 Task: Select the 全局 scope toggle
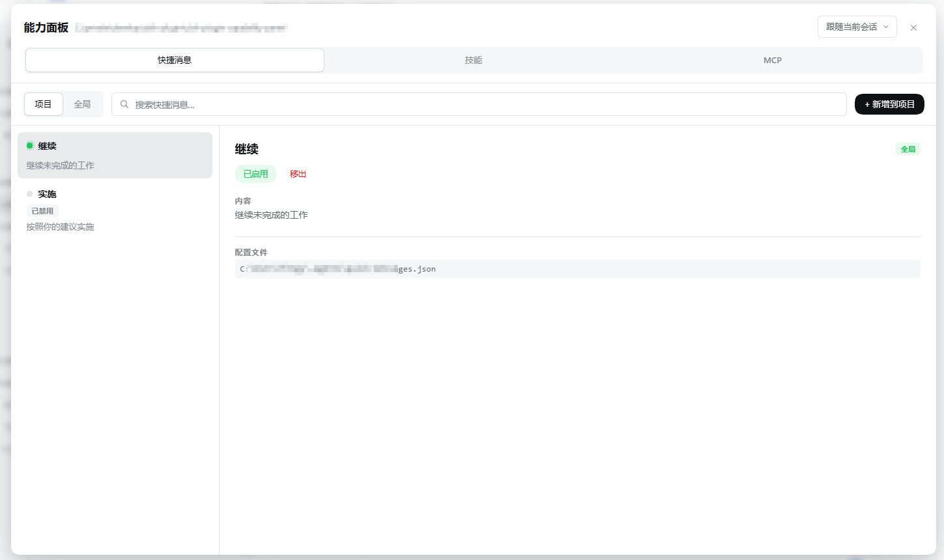(x=83, y=104)
